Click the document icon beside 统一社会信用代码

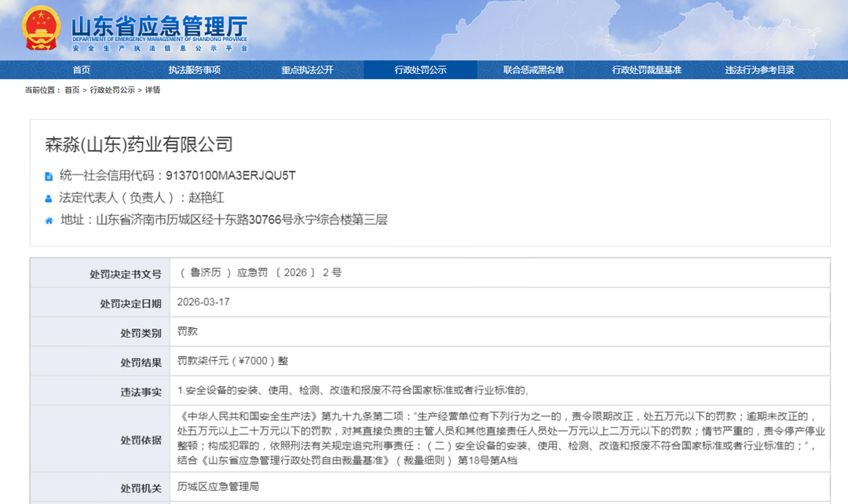point(49,176)
